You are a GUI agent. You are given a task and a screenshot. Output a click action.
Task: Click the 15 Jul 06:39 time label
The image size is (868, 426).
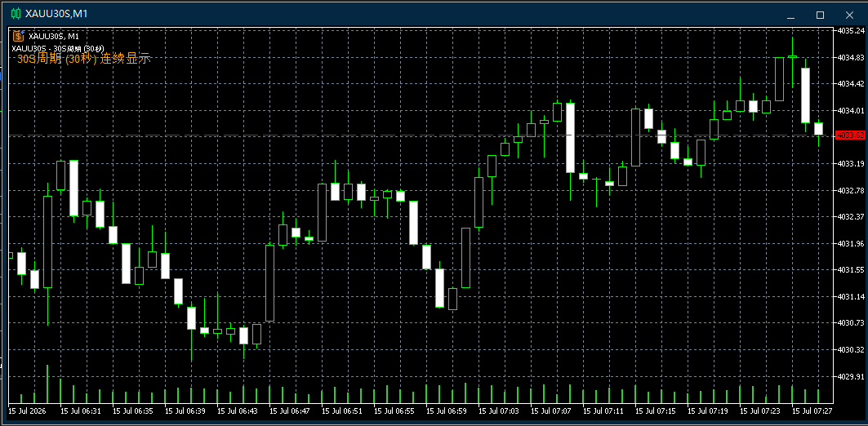tap(185, 411)
